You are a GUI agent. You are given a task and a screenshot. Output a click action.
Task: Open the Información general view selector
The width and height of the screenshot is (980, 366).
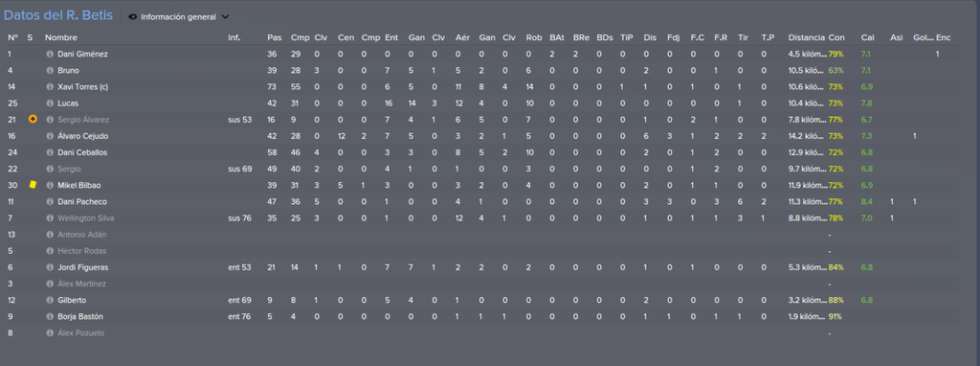coord(178,17)
